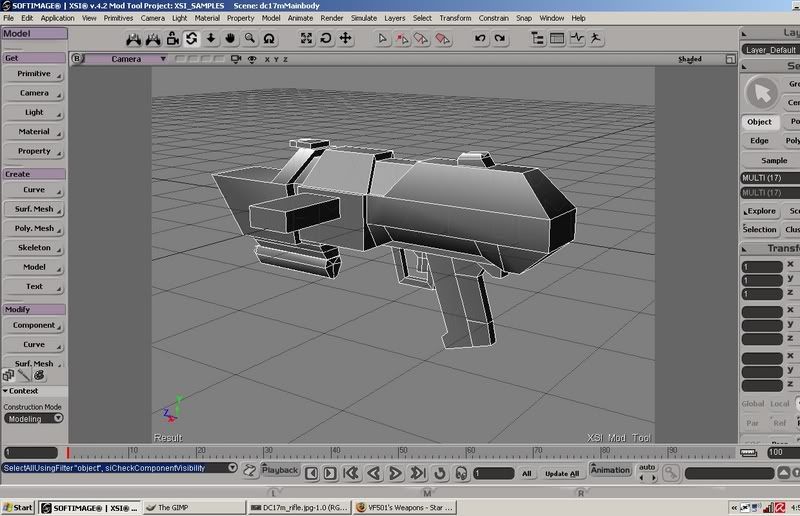Switch to The GIMP in taskbar
Screen dimensions: 800x516
click(x=194, y=508)
